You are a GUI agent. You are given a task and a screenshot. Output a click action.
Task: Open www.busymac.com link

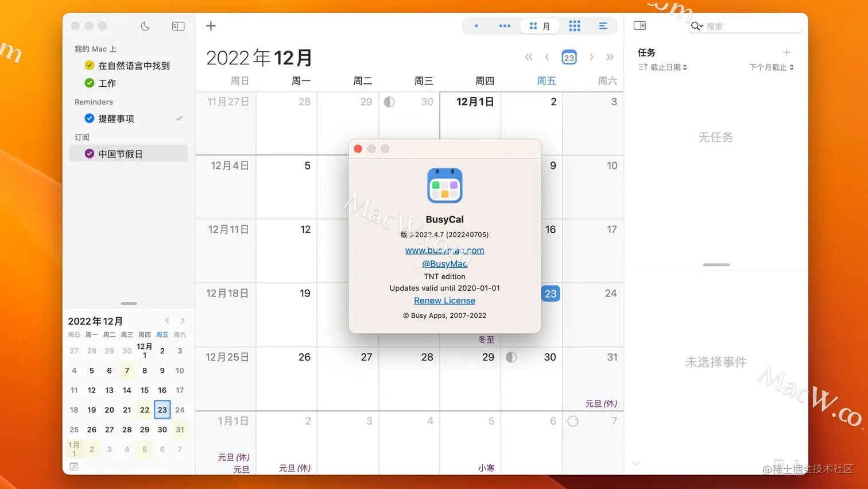point(444,250)
